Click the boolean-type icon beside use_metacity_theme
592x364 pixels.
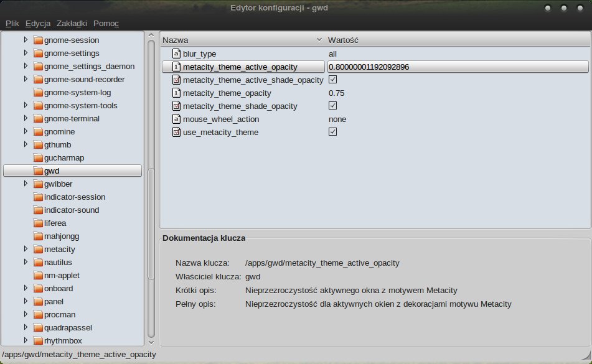(176, 132)
